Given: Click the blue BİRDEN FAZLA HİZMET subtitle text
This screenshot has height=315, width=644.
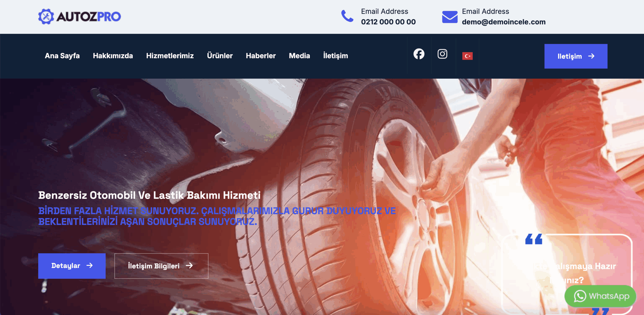Looking at the screenshot, I should pyautogui.click(x=217, y=216).
